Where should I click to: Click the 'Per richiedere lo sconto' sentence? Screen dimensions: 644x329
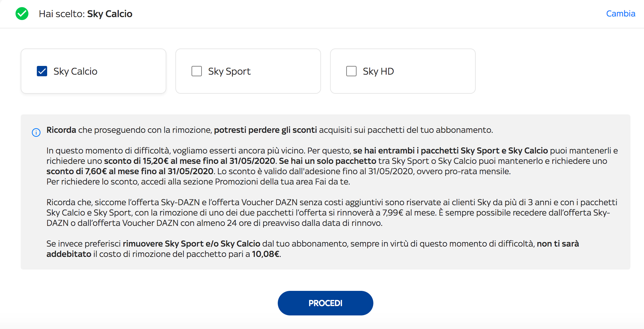198,182
